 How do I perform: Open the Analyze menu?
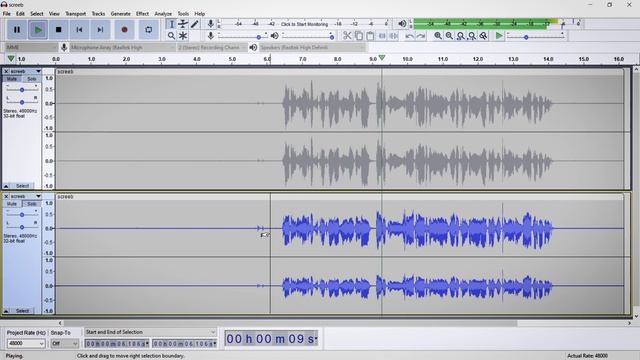(163, 13)
